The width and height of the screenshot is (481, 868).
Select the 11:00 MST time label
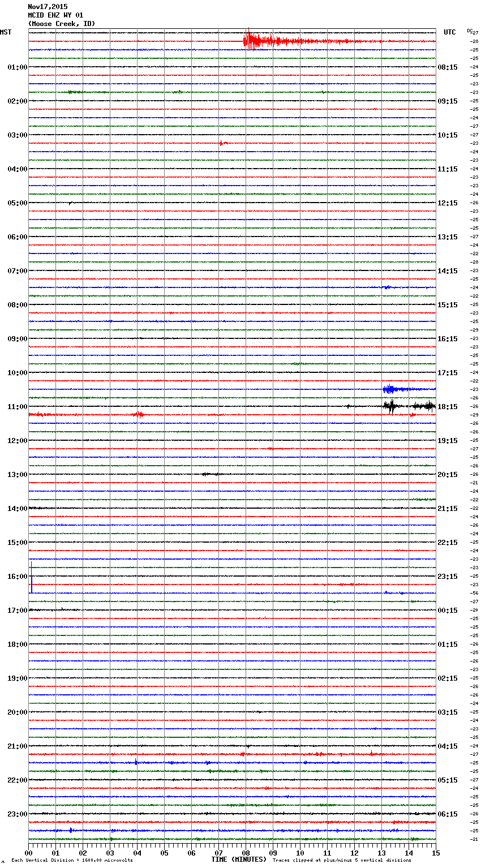point(18,407)
